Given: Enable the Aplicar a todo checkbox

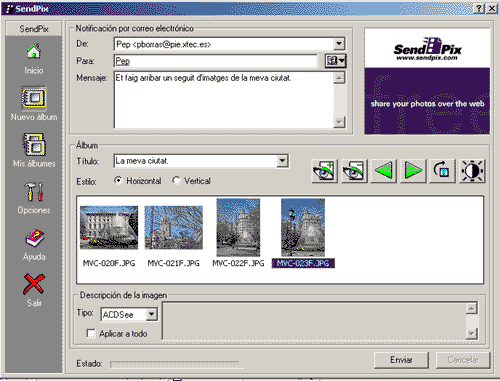Looking at the screenshot, I should (x=91, y=333).
